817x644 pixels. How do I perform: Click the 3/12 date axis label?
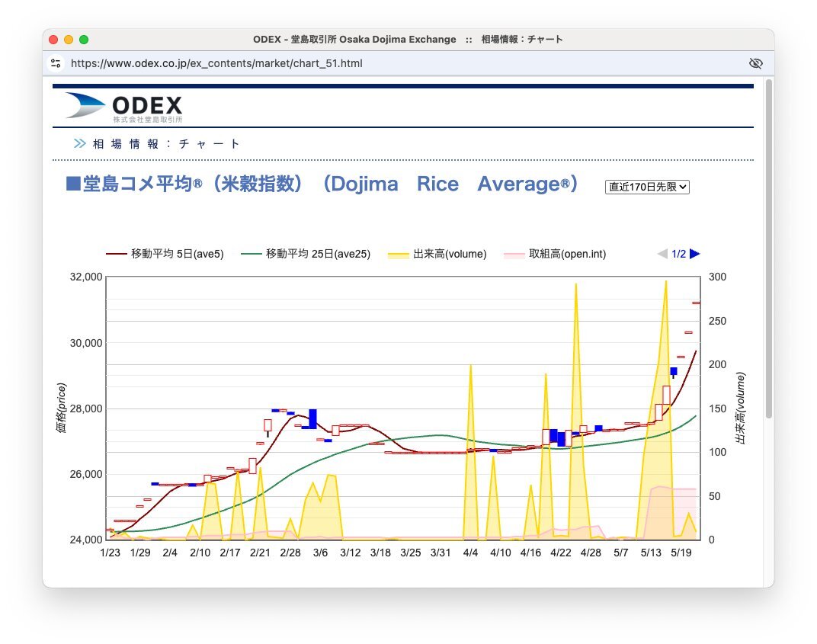[350, 553]
